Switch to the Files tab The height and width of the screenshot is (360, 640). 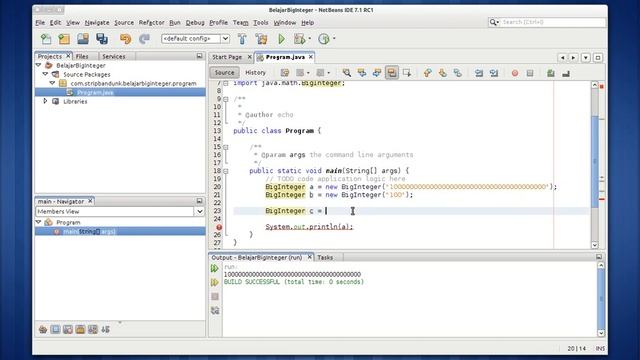coord(82,56)
